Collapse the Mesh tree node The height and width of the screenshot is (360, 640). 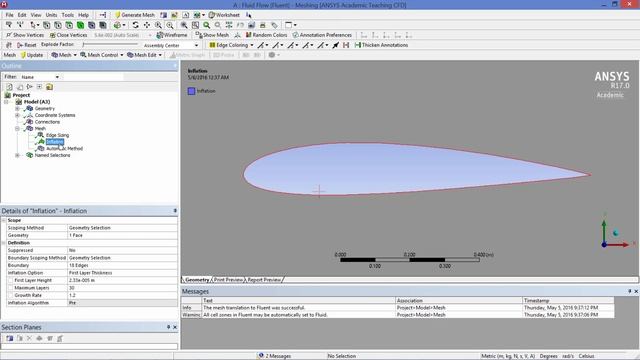tap(17, 129)
